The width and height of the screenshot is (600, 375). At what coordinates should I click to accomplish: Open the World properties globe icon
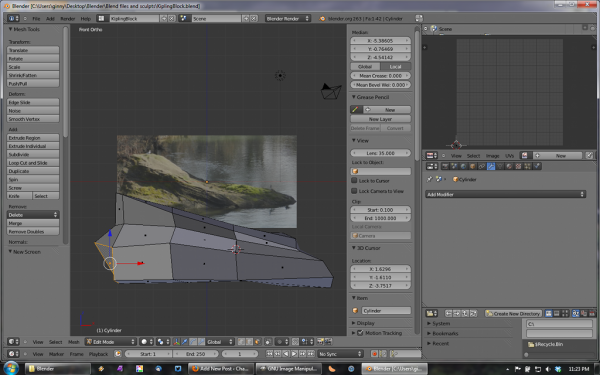point(463,166)
